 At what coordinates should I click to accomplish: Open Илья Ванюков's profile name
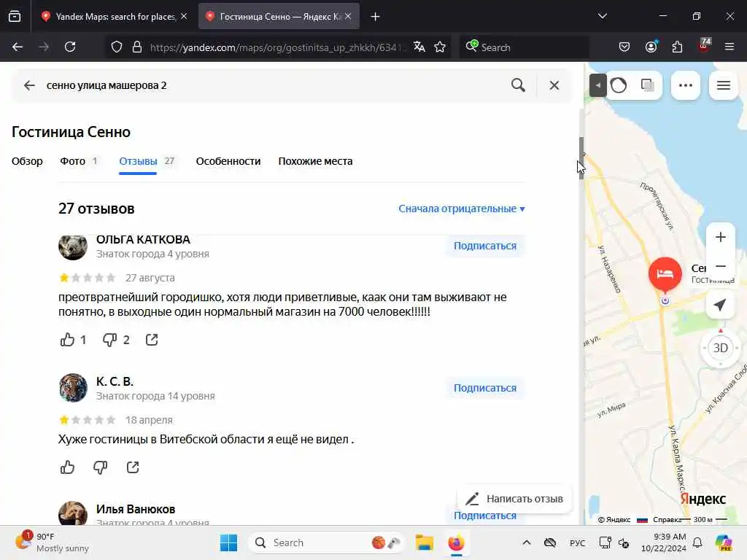coord(136,509)
